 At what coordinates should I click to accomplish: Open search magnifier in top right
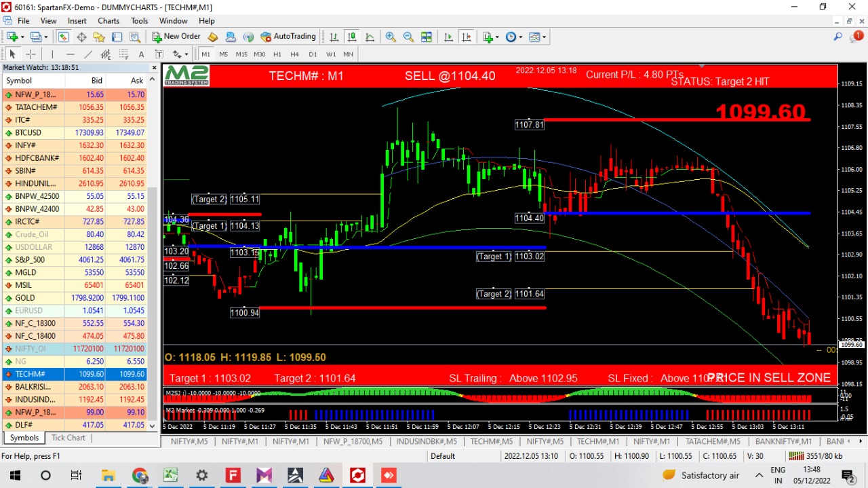tap(838, 37)
